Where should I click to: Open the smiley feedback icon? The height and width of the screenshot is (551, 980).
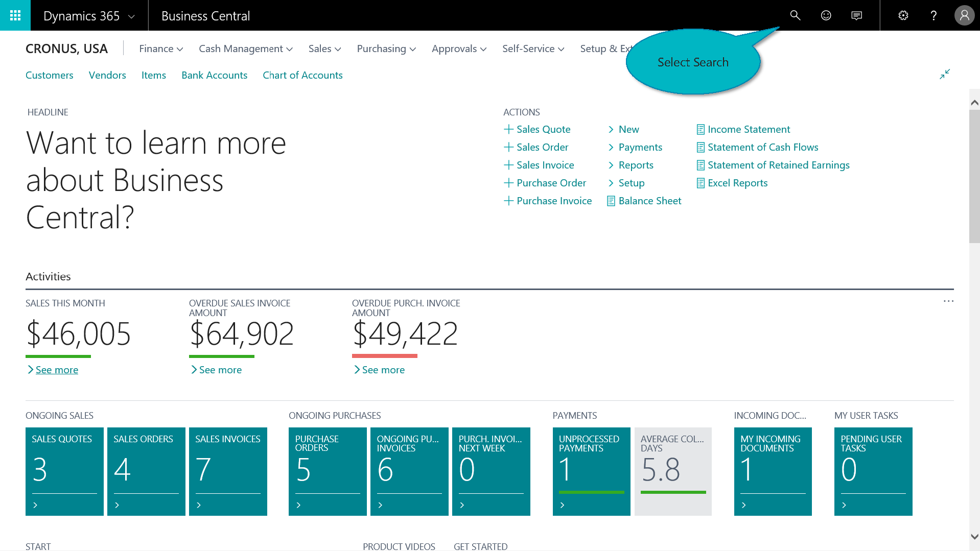pyautogui.click(x=826, y=15)
